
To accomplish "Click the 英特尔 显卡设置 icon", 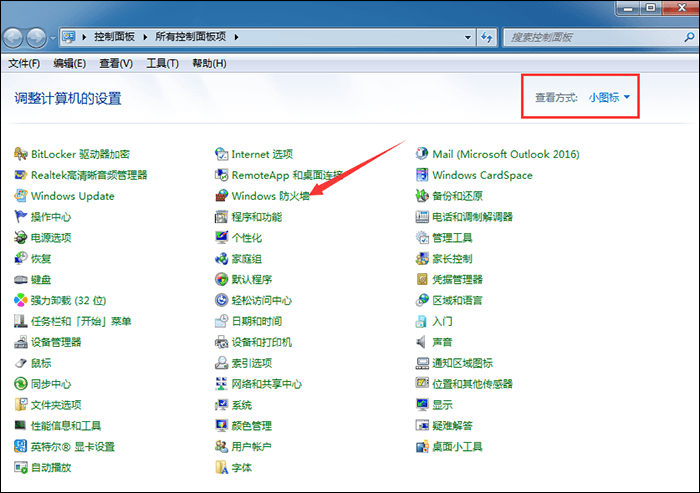I will [21, 447].
